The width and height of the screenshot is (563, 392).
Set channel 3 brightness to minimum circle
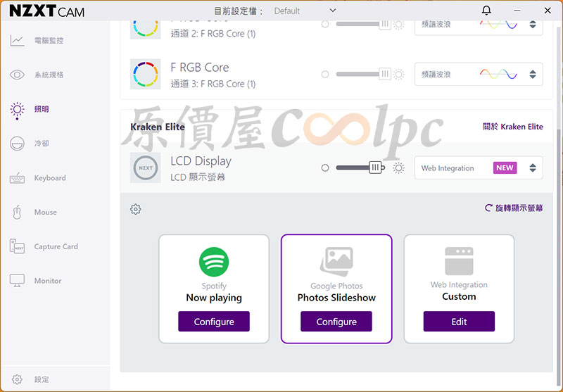pos(325,75)
